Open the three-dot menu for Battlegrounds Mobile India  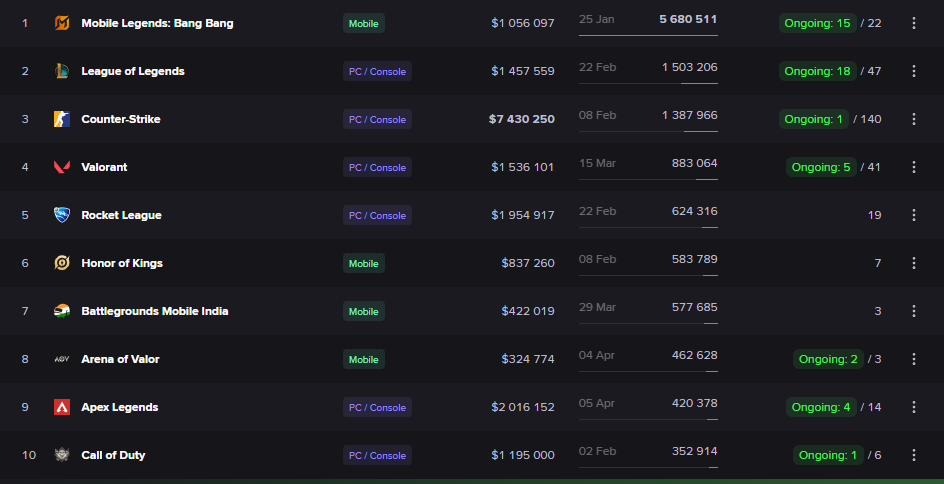(x=913, y=311)
